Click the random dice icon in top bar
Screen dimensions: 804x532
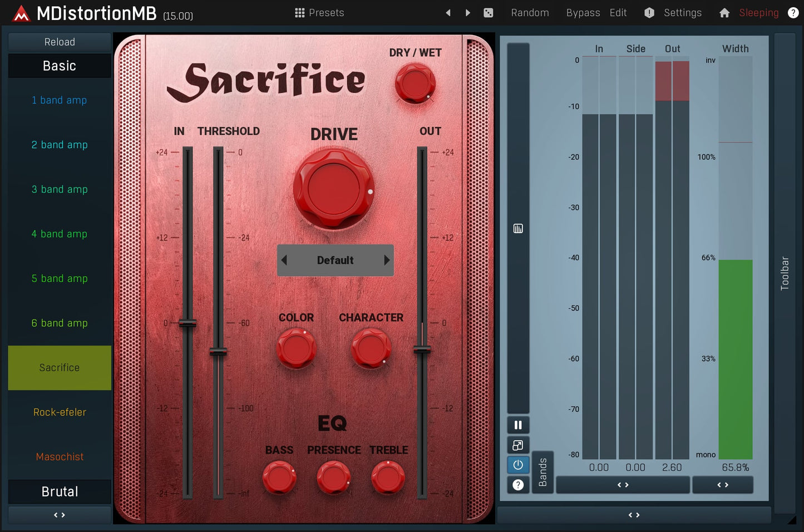tap(488, 13)
